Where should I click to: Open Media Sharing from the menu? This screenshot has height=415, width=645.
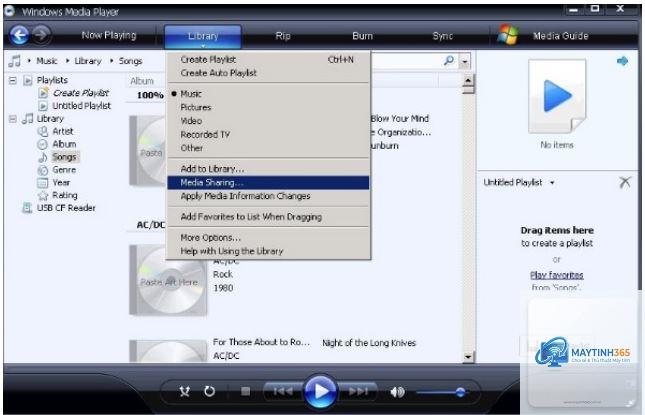tap(268, 183)
